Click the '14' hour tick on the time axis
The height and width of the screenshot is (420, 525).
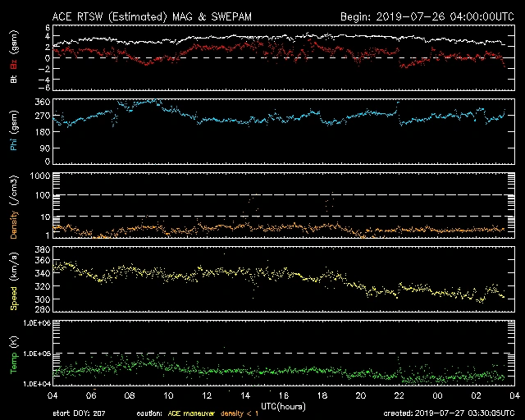click(245, 396)
